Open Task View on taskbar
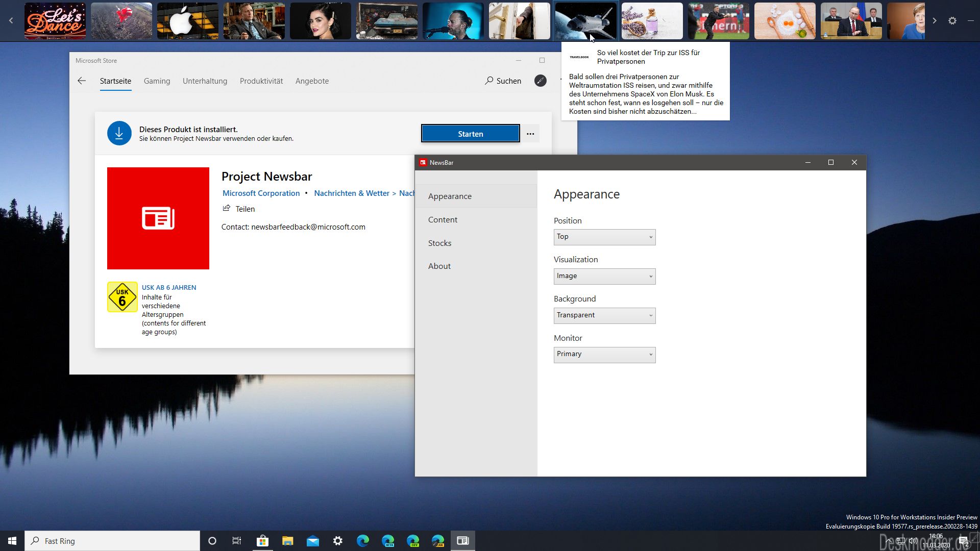 [x=237, y=541]
